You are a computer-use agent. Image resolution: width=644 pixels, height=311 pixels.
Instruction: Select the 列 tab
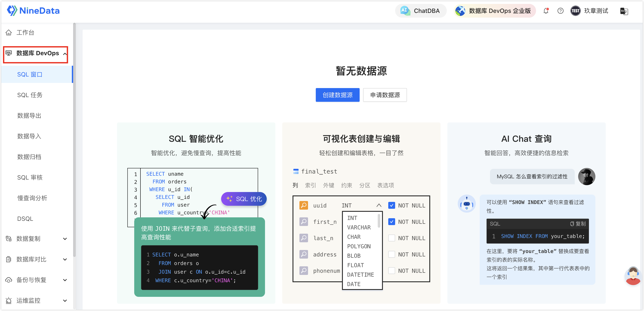(x=295, y=185)
